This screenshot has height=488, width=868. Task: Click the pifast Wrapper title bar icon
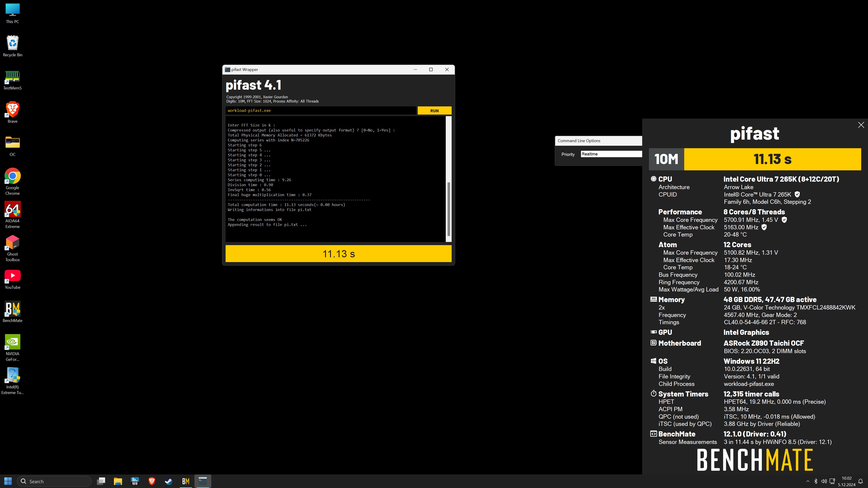(227, 69)
